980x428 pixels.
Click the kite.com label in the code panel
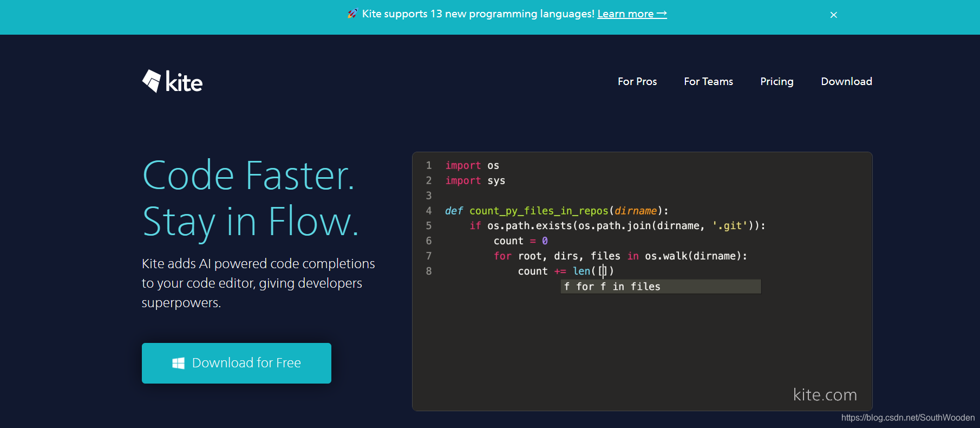click(825, 394)
